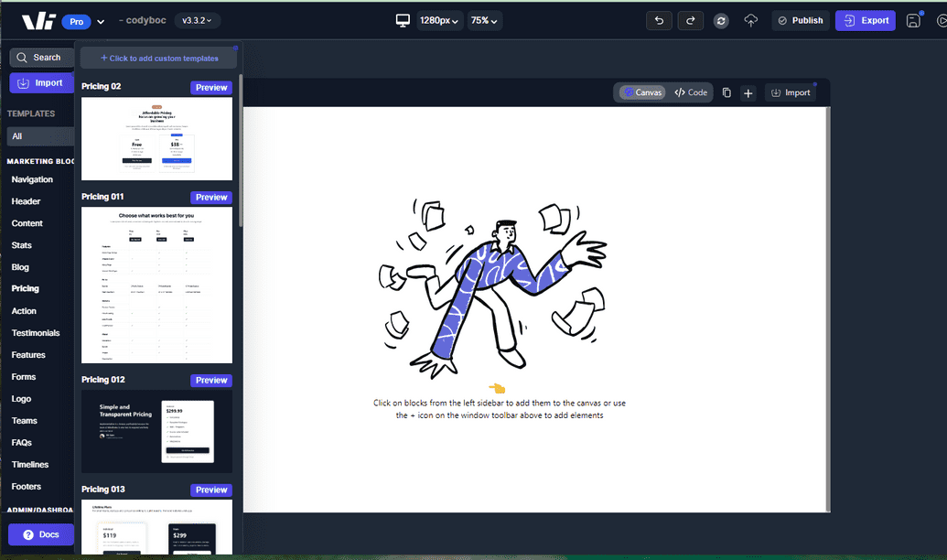Open the 75% zoom level dropdown
Image resolution: width=947 pixels, height=560 pixels.
(484, 20)
